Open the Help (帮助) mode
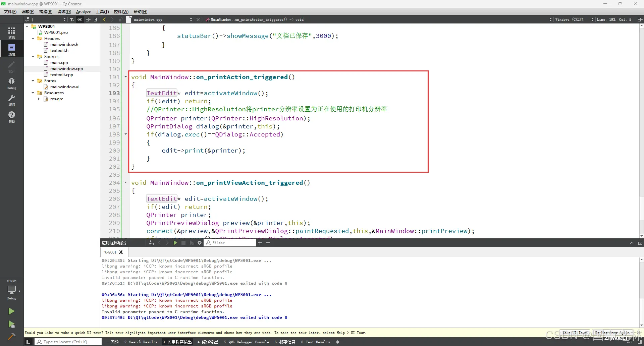644x346 pixels. pyautogui.click(x=12, y=117)
